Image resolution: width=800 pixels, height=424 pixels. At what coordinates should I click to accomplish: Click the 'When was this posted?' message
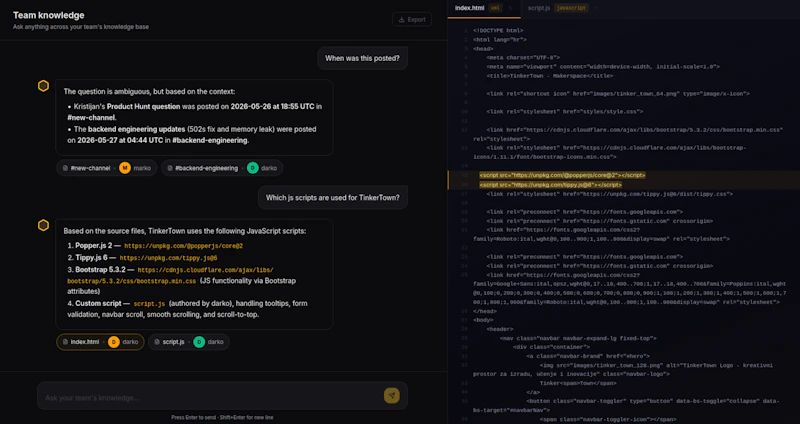click(x=362, y=58)
